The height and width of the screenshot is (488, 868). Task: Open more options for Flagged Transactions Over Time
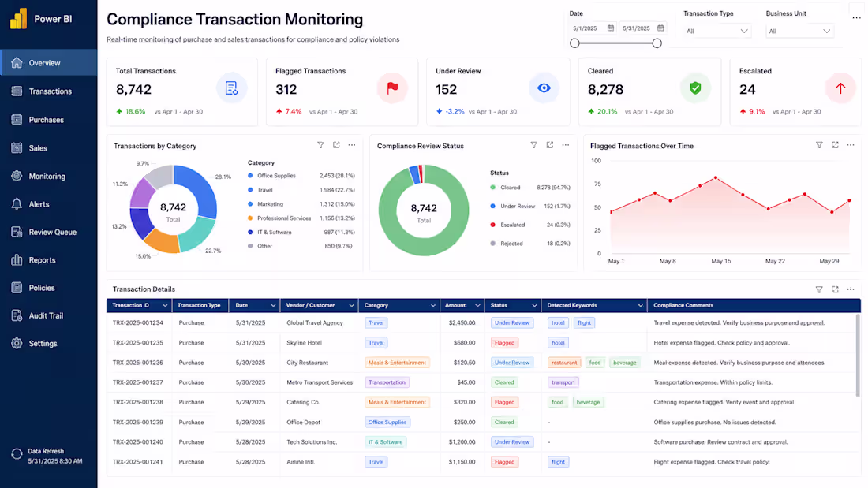(851, 145)
